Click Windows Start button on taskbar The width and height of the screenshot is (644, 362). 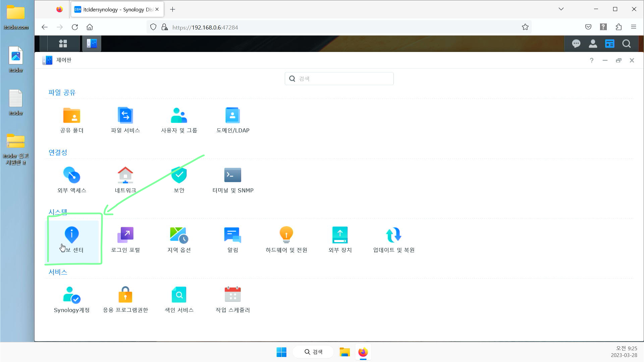(281, 352)
